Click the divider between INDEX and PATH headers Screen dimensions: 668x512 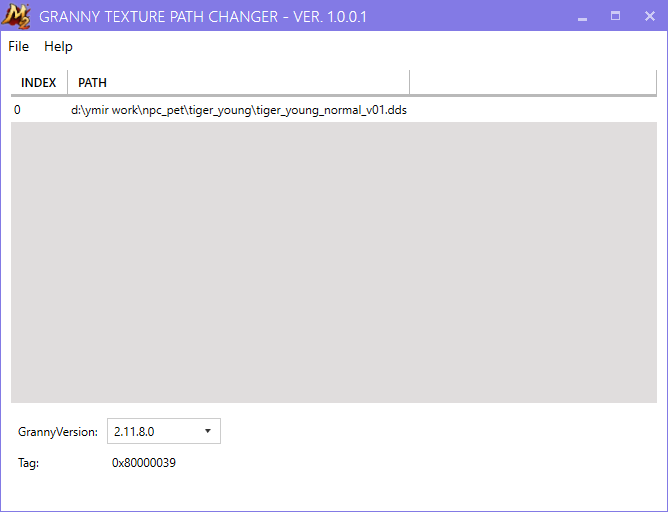[67, 83]
